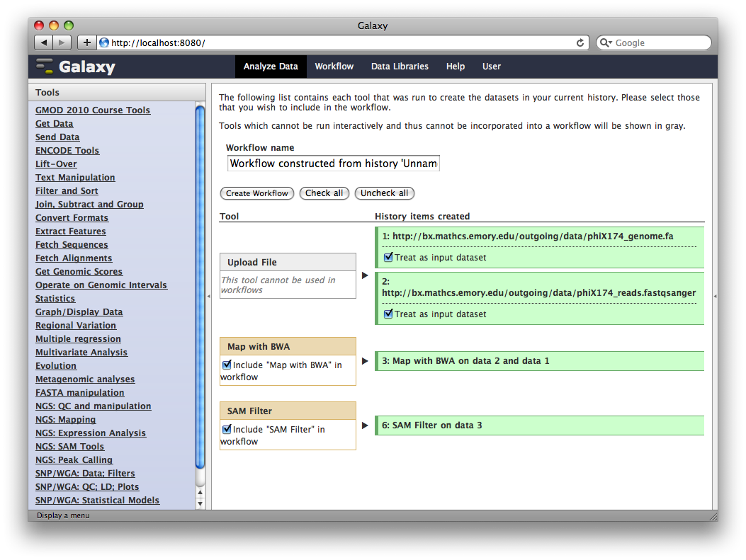Open the NGS: SAM Tools section
The height and width of the screenshot is (560, 746).
pos(70,447)
